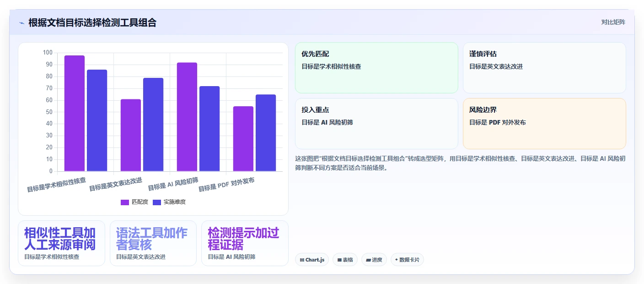Select the 语法工具加作者复核 card
Image resolution: width=644 pixels, height=284 pixels.
click(x=153, y=243)
